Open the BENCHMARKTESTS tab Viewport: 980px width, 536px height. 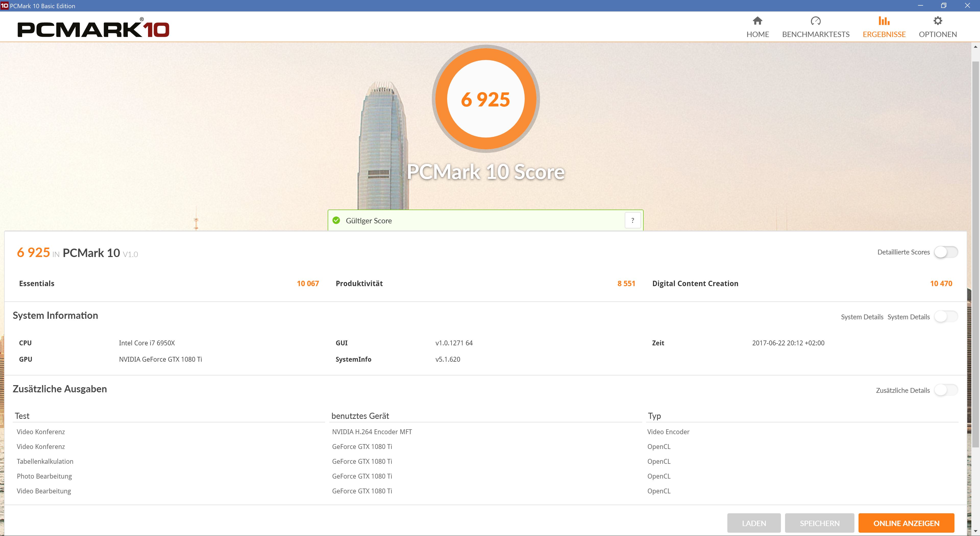click(x=815, y=34)
